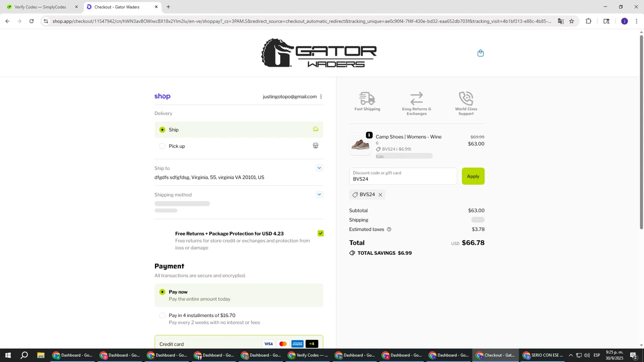644x362 pixels.
Task: Click the World Class Support phone icon
Action: pyautogui.click(x=466, y=99)
